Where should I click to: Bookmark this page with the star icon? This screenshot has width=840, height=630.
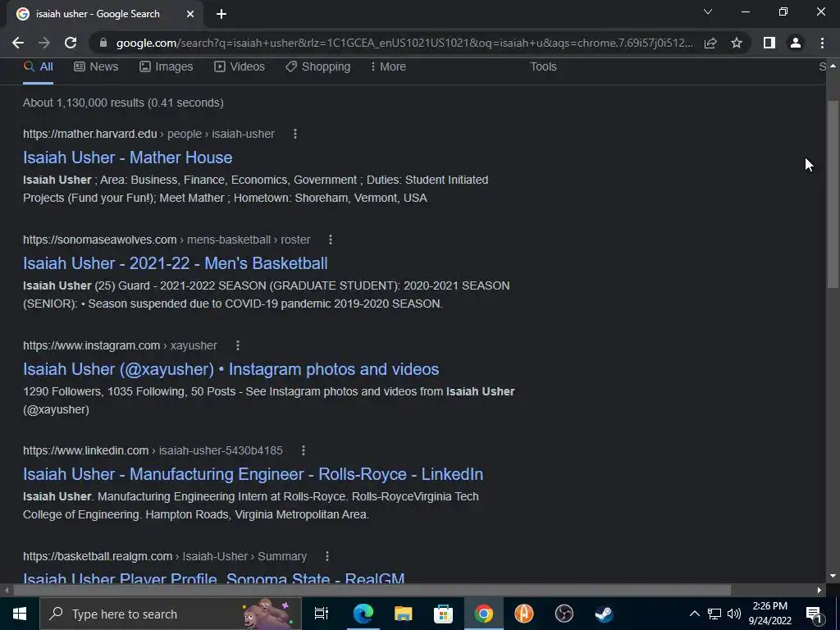(x=737, y=43)
